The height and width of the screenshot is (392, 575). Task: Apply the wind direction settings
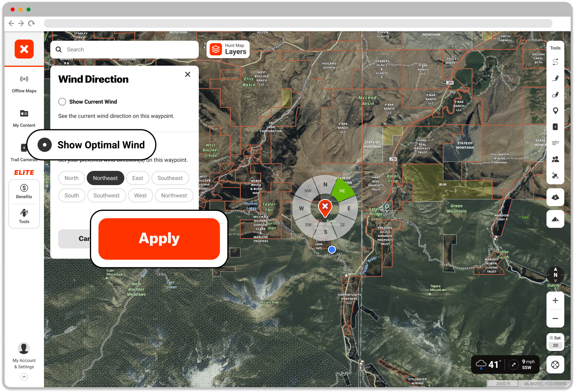coord(159,238)
